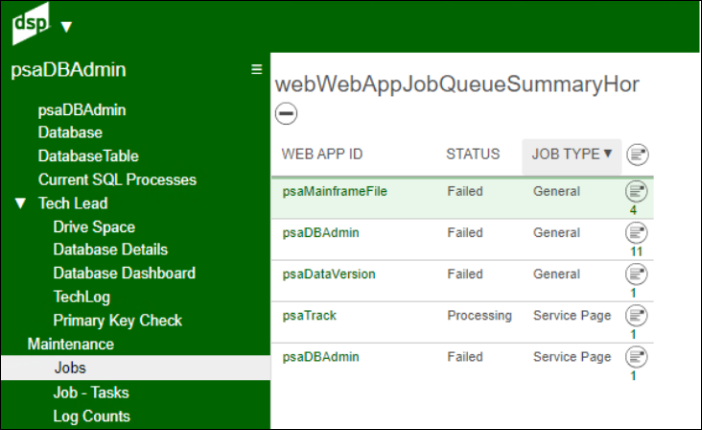Click the WEB APP ID column header
This screenshot has height=430, width=702.
click(x=322, y=154)
